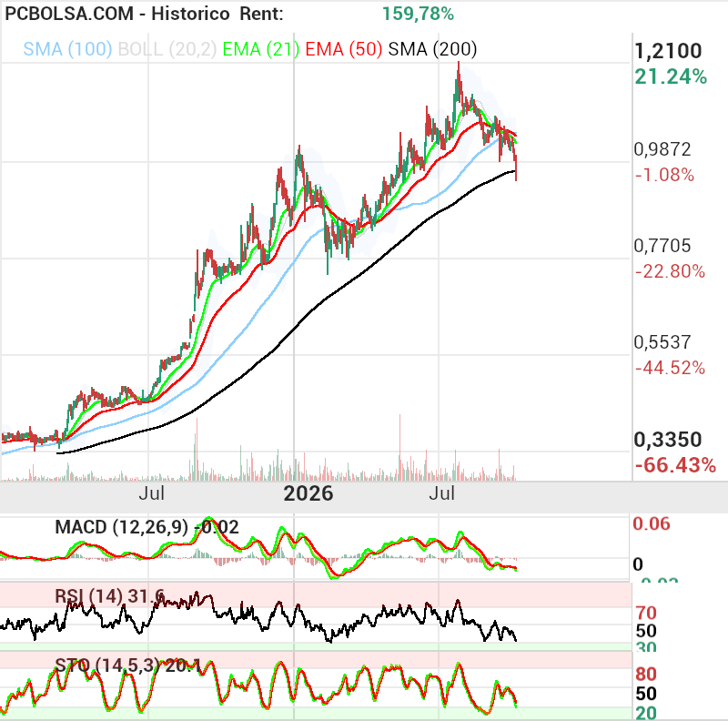The height and width of the screenshot is (721, 728).
Task: Click the 0,3350 price axis label
Action: (x=668, y=440)
